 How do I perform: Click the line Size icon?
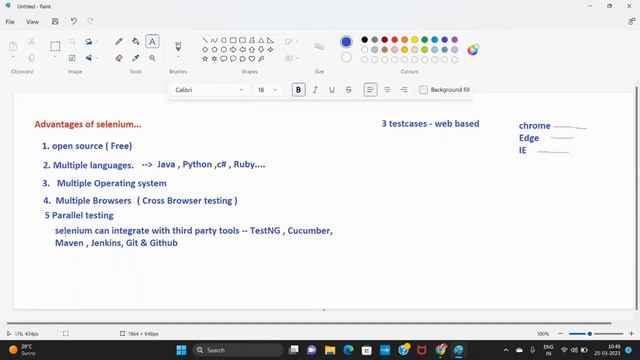tap(320, 47)
